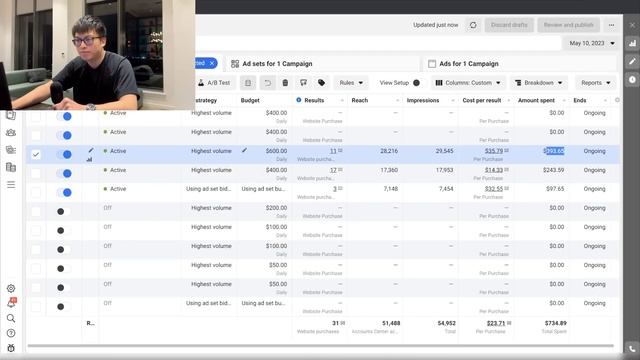Screen dimensions: 640x360
Task: Click the horizontal scrollbar below the table
Action: (x=320, y=346)
